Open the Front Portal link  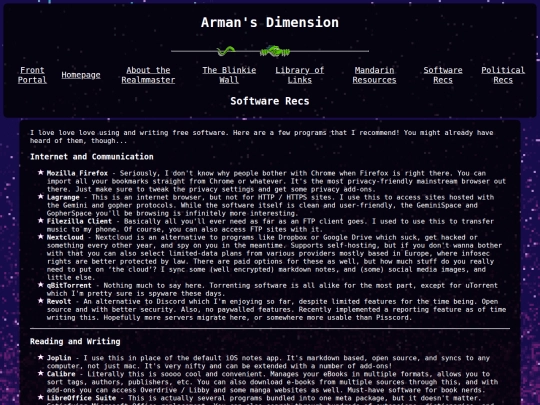point(32,75)
